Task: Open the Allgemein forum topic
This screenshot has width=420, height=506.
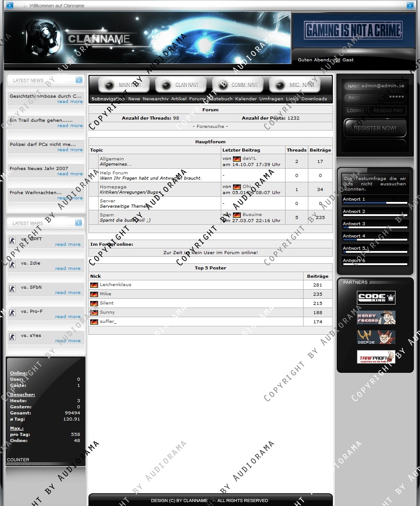Action: point(112,159)
